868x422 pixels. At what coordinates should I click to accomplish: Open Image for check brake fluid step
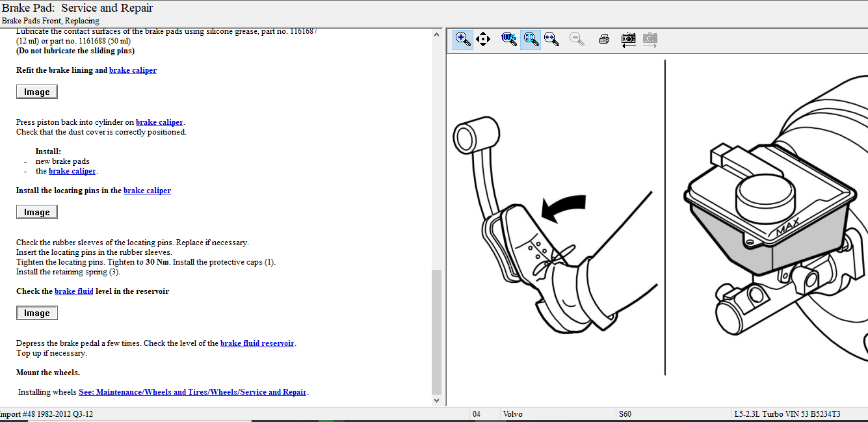37,313
